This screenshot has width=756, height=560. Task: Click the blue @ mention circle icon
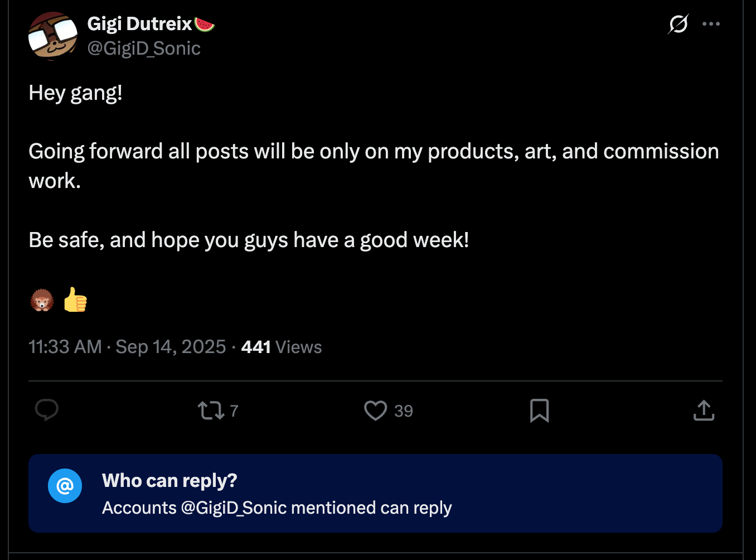65,486
